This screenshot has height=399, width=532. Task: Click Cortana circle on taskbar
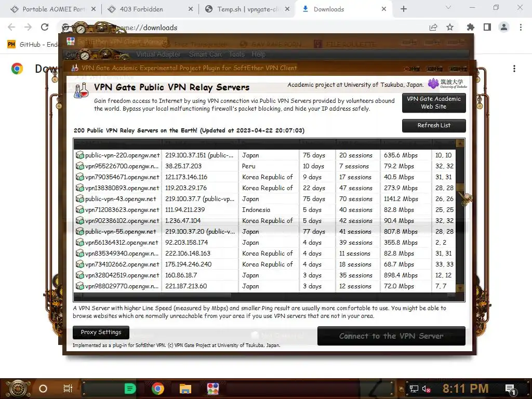click(x=43, y=389)
